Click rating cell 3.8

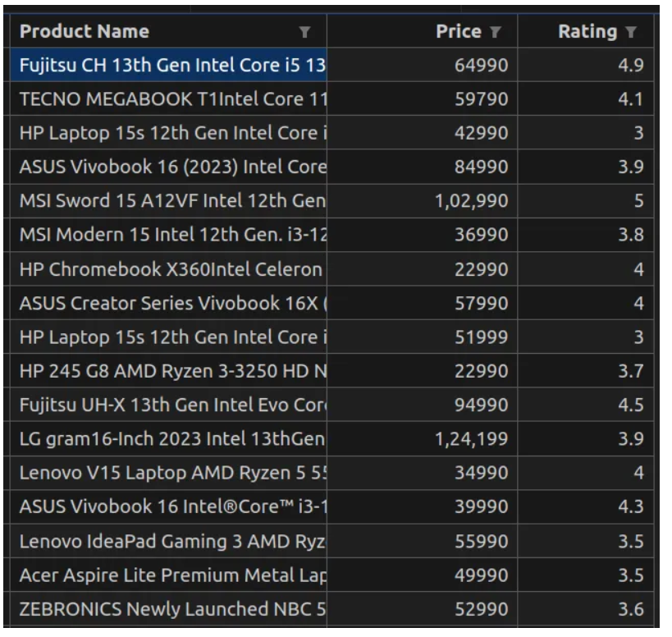586,235
